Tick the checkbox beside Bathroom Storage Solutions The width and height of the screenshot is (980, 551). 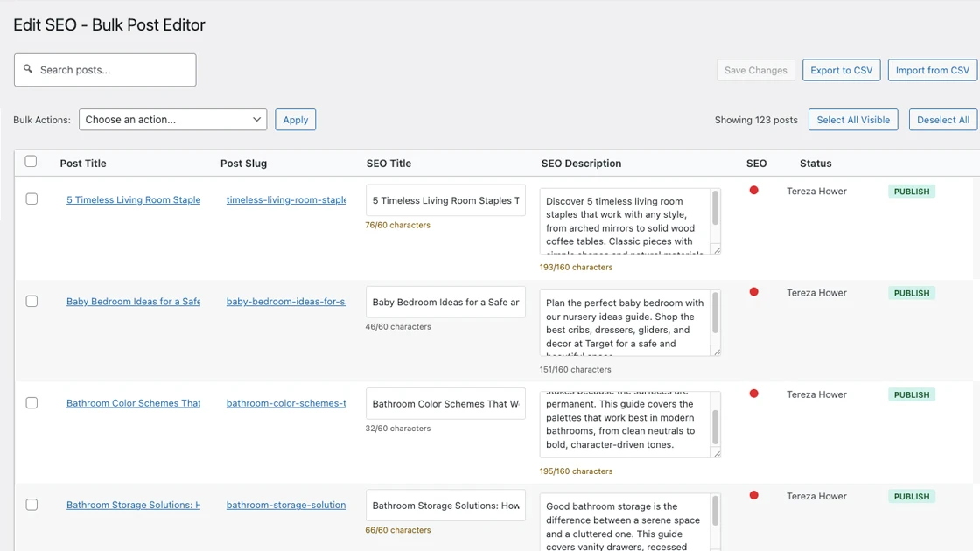31,504
